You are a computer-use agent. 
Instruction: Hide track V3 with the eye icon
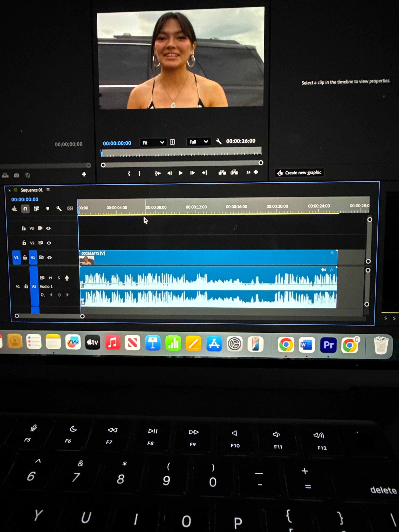48,228
